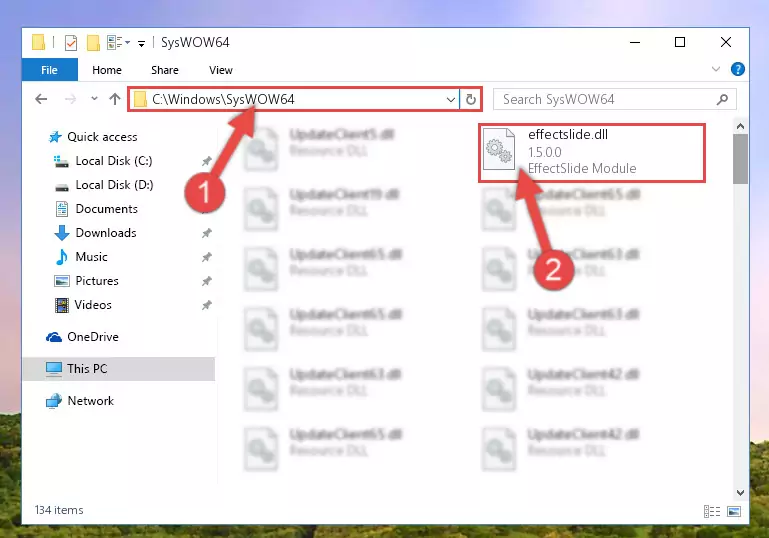
Task: Open the File ribbon tab
Action: [x=50, y=70]
